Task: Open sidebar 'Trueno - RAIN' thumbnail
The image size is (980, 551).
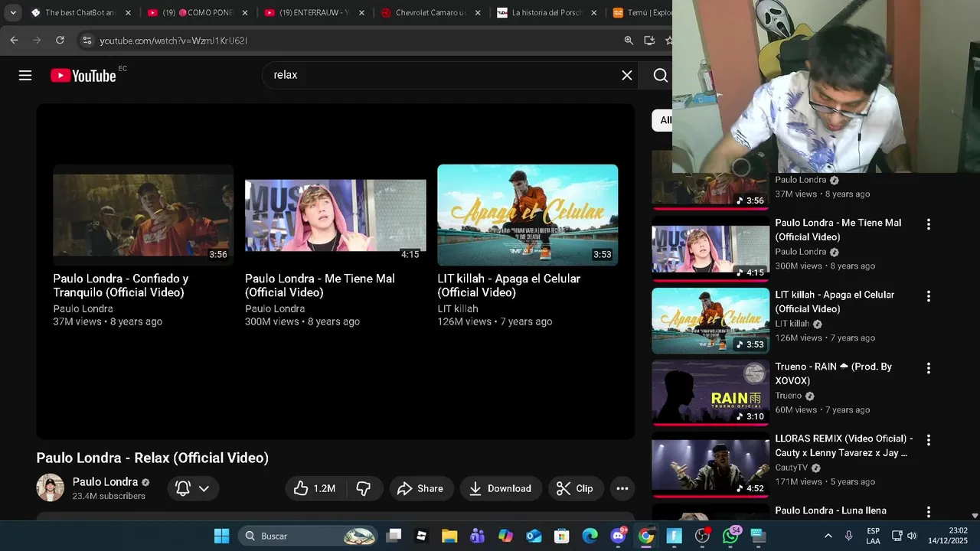Action: (x=710, y=393)
